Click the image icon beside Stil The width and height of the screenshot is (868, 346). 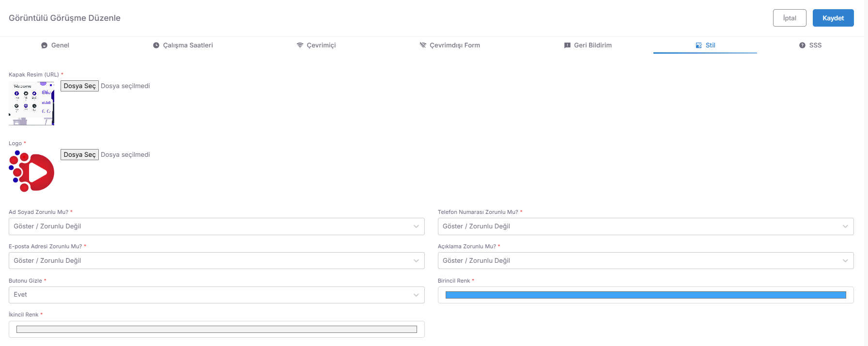[699, 45]
